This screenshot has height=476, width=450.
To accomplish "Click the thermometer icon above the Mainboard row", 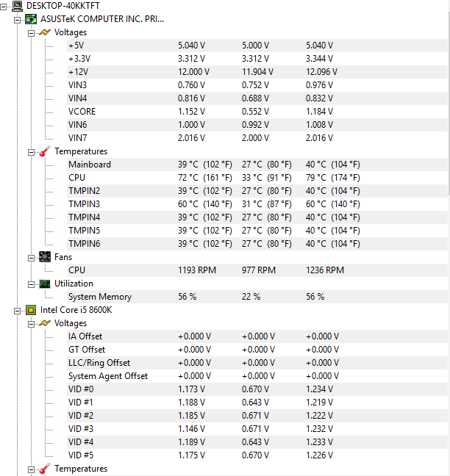I will point(44,151).
